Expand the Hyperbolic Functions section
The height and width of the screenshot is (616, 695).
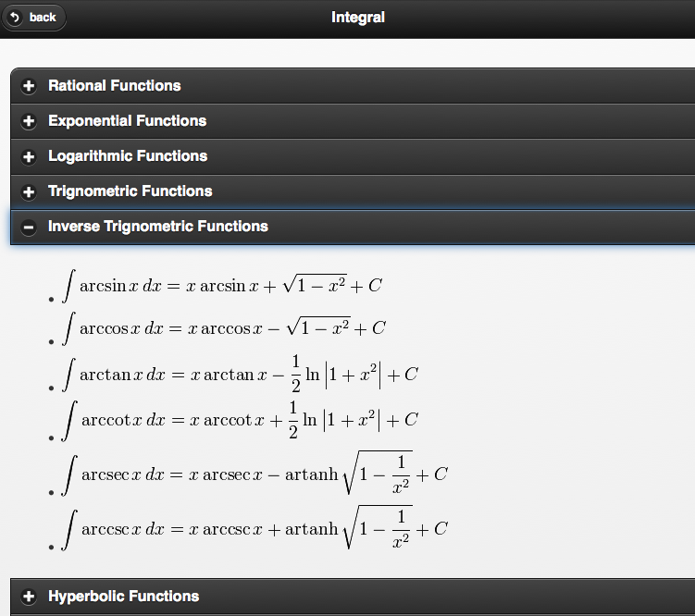coord(124,597)
